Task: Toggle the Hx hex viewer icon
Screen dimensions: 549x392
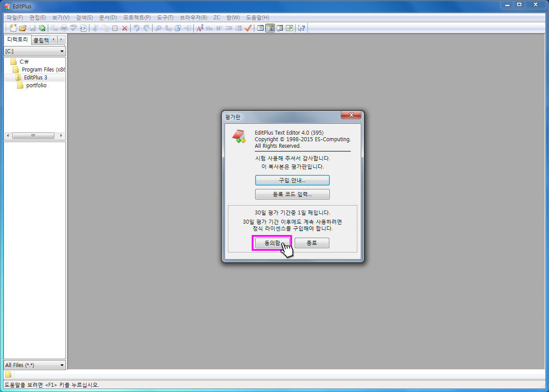Action: point(210,28)
